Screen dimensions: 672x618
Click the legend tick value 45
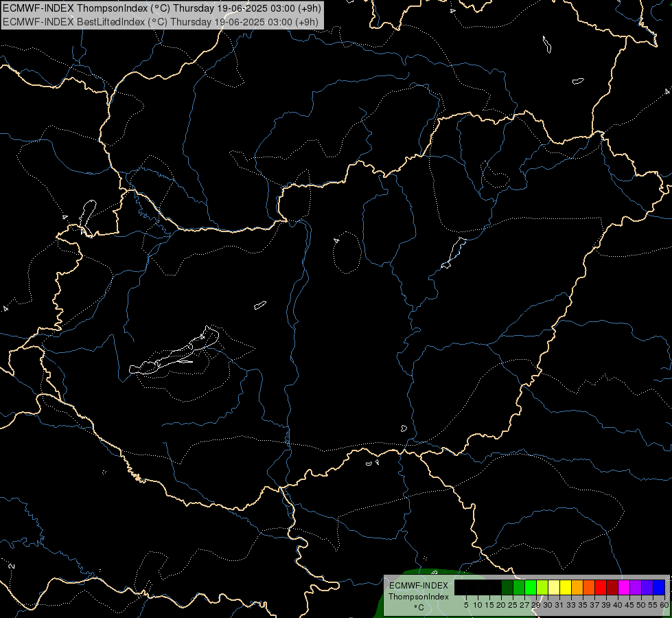629,605
